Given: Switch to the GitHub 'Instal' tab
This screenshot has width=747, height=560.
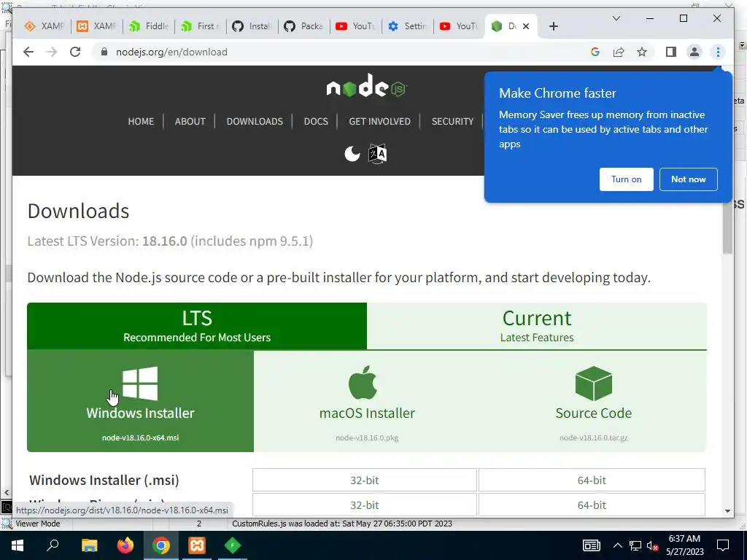Looking at the screenshot, I should tap(252, 26).
